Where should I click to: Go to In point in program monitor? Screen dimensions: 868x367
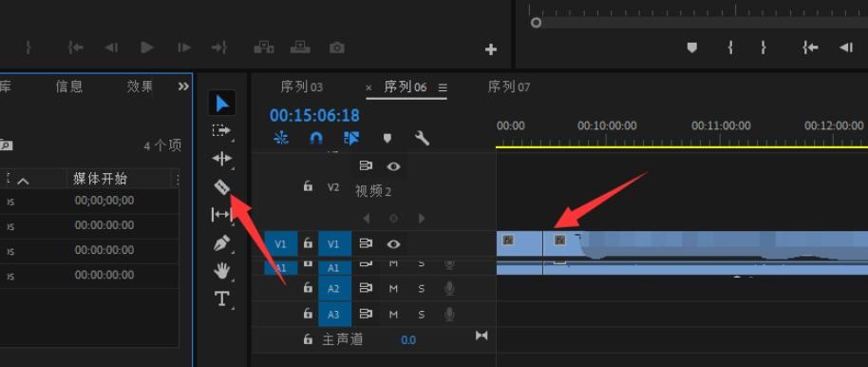tap(810, 48)
